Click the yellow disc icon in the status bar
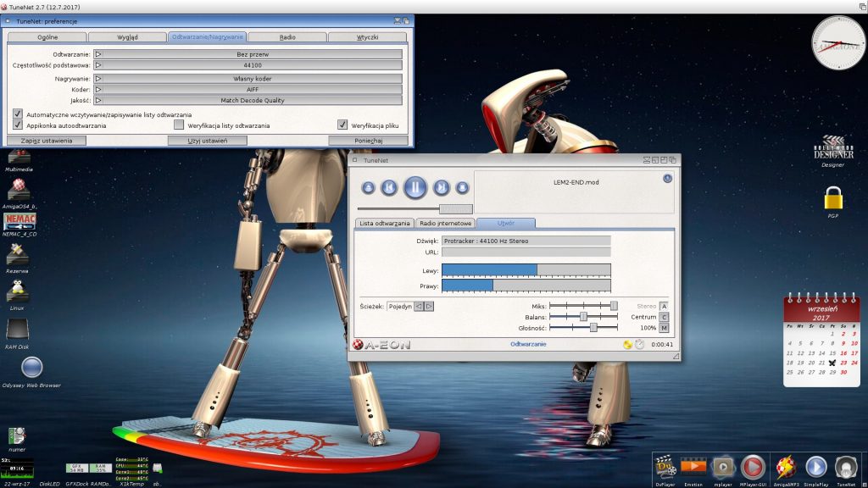Screen dimensions: 868x488 627,345
